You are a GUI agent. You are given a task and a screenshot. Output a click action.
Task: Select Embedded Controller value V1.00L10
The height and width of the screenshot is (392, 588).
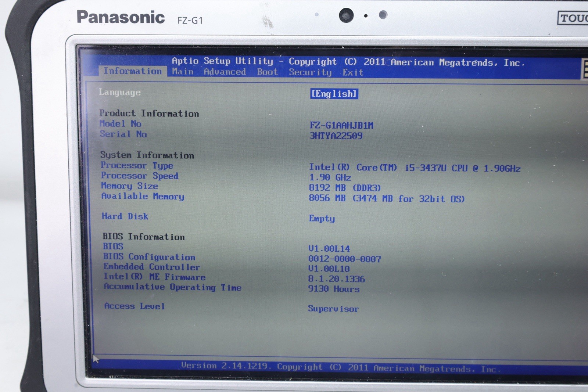click(x=329, y=269)
